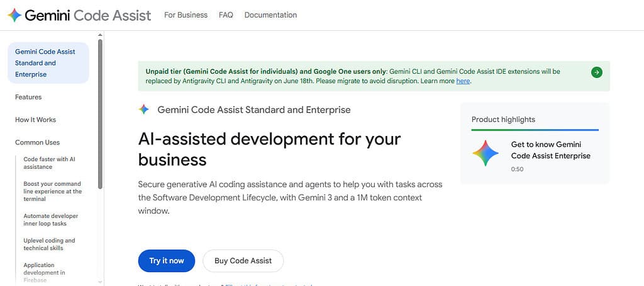The image size is (644, 286).
Task: Click the Gemini sparkle logo in header
Action: 14,15
